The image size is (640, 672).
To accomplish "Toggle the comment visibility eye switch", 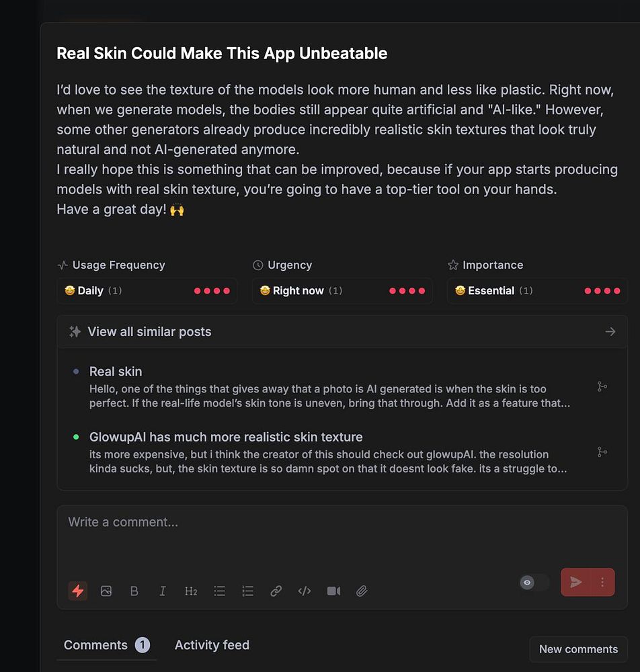I will (534, 583).
